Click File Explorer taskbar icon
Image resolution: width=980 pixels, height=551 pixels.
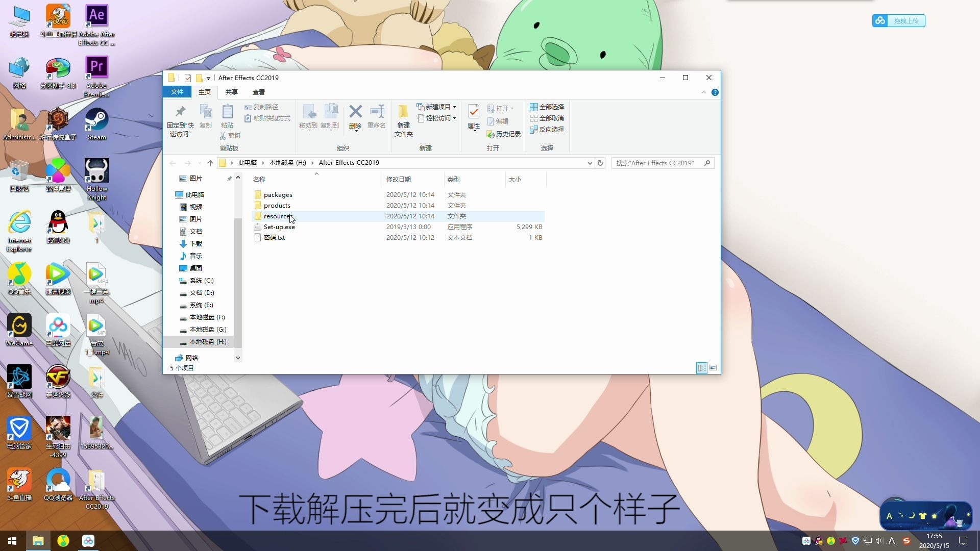click(x=38, y=541)
